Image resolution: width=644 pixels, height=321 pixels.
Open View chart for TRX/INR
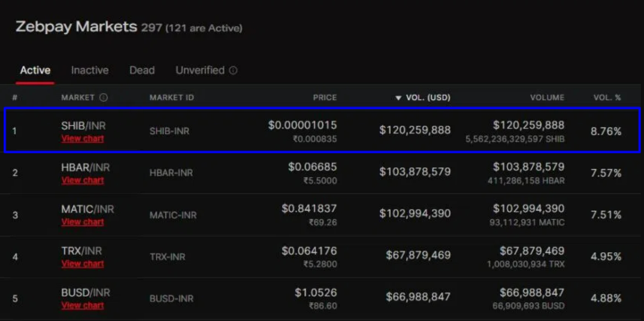[83, 263]
